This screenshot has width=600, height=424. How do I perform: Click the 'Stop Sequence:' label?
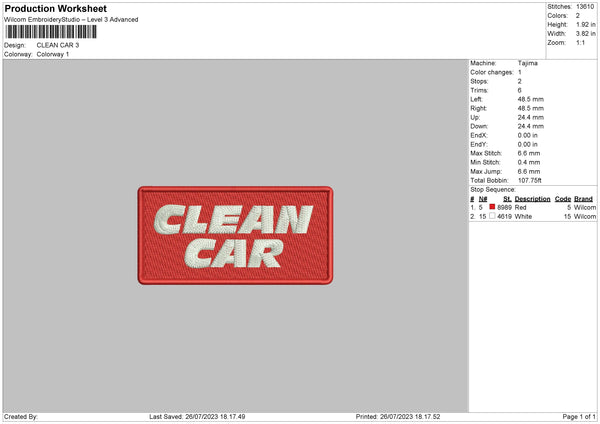(493, 190)
